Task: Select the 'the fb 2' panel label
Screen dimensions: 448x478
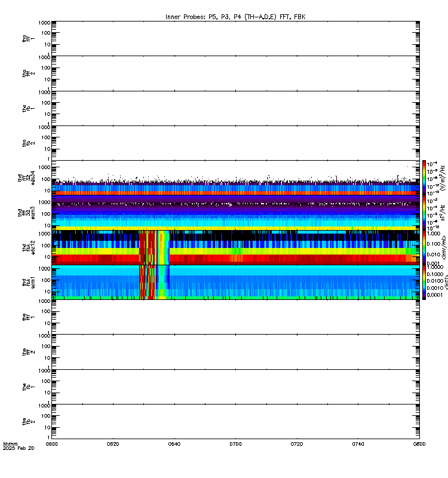Action: [x=28, y=422]
